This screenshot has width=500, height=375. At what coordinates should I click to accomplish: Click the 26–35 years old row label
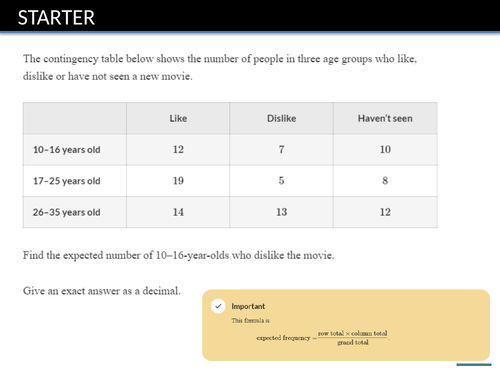pyautogui.click(x=67, y=212)
